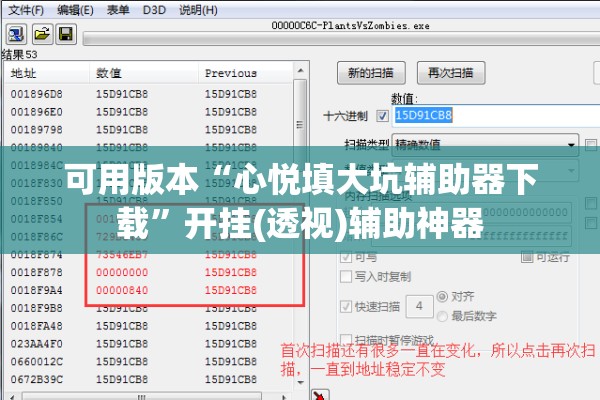Select address row 0018F878
This screenshot has width=600, height=400.
click(x=149, y=273)
